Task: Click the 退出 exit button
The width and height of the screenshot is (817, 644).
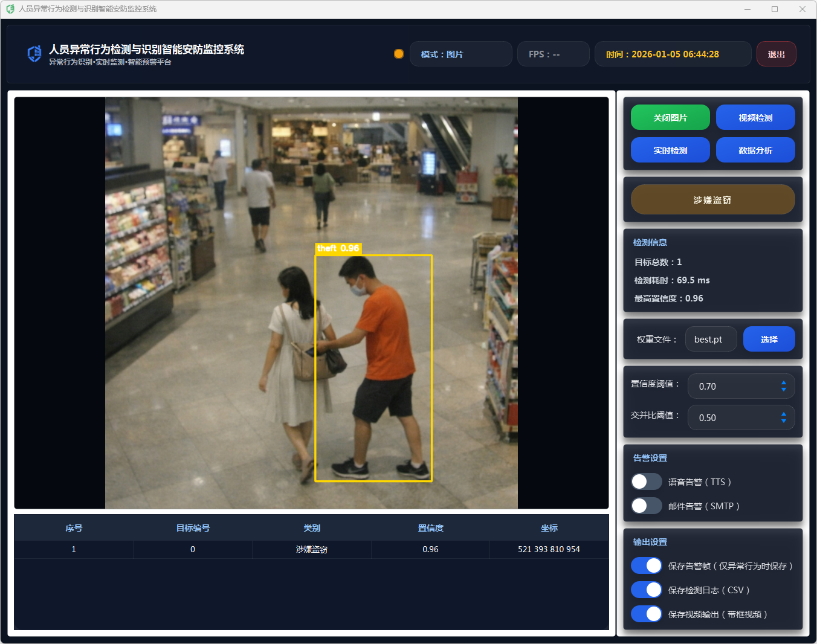Action: click(776, 54)
